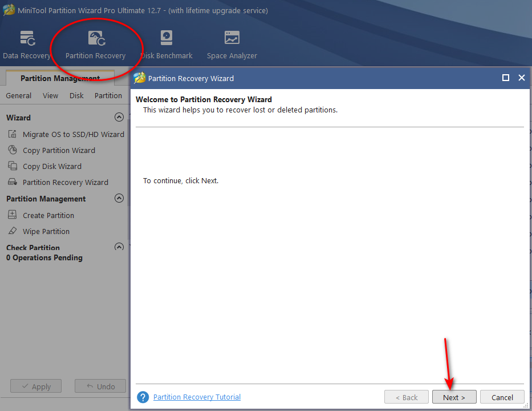Open the View menu
Screen dimensions: 532x411
(x=50, y=96)
